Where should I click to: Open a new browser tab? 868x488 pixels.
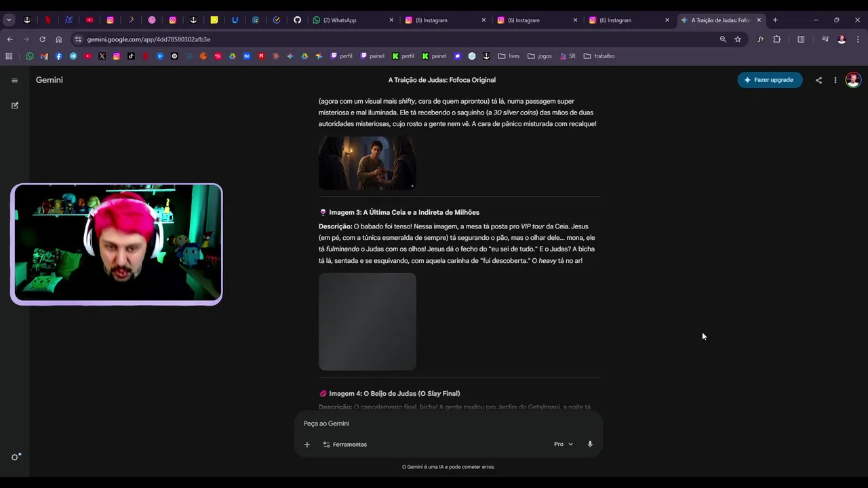tap(775, 20)
